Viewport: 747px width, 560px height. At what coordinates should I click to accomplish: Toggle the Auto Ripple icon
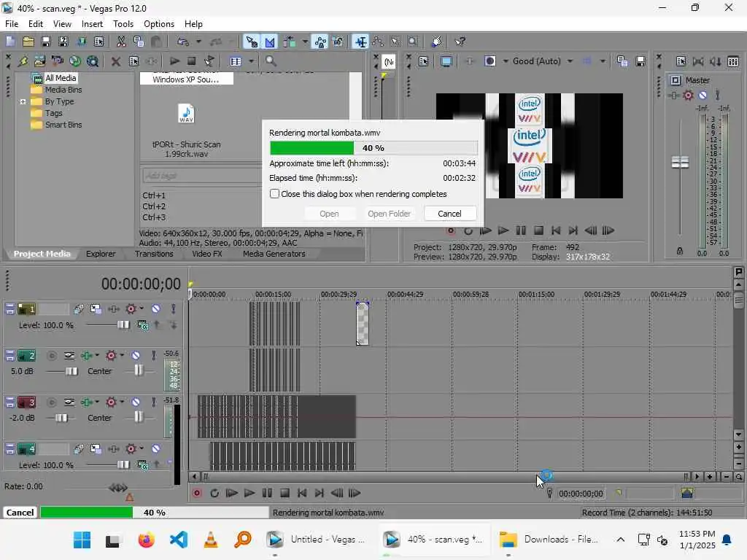point(289,42)
